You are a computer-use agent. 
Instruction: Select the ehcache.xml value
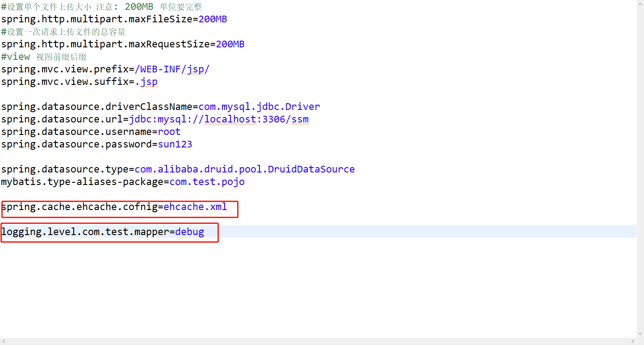pyautogui.click(x=195, y=207)
